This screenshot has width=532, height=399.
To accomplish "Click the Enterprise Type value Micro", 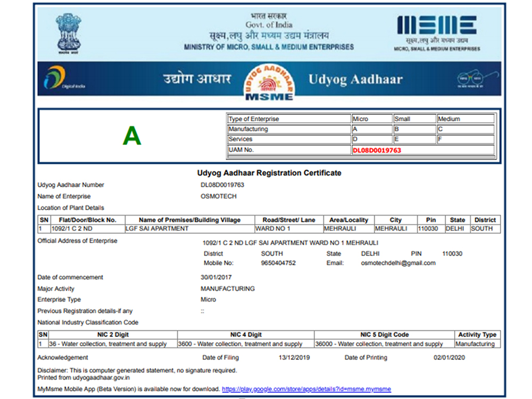I will pyautogui.click(x=209, y=300).
